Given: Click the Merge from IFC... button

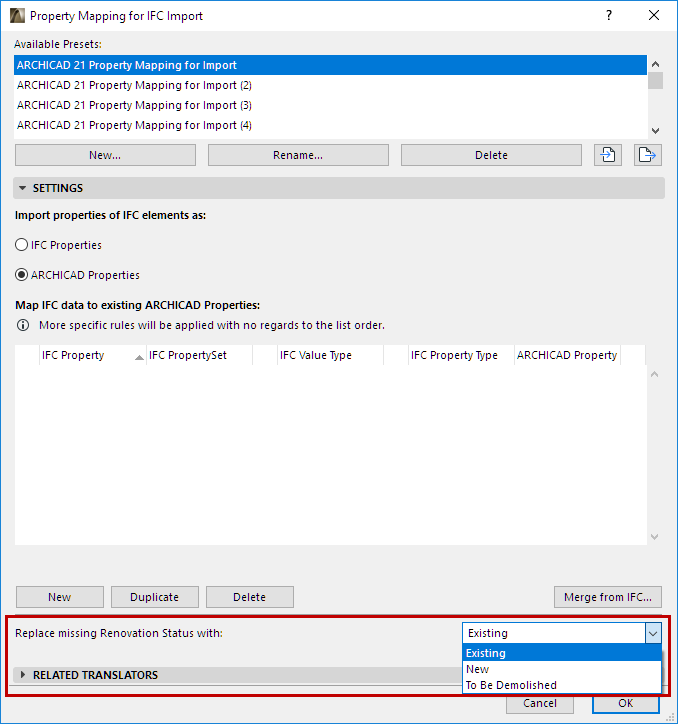Looking at the screenshot, I should (608, 597).
